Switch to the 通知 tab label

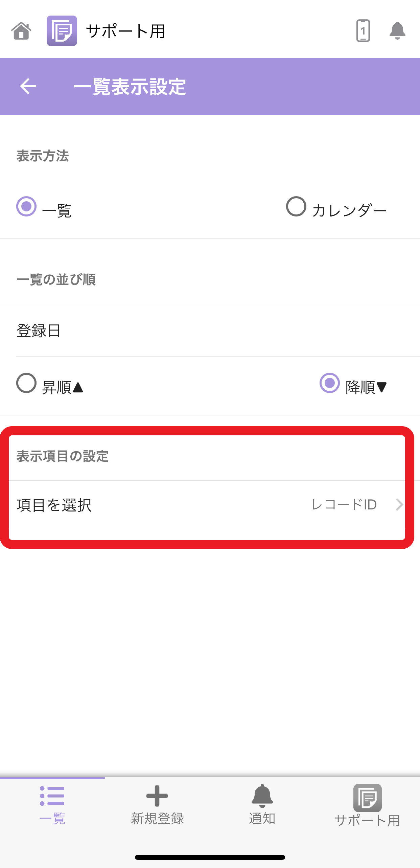coord(262,819)
